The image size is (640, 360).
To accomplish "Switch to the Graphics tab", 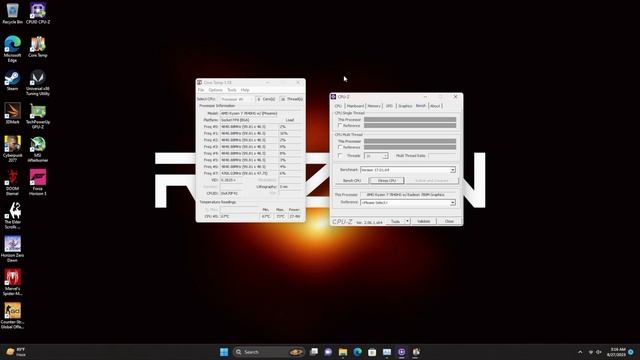I will pos(405,106).
